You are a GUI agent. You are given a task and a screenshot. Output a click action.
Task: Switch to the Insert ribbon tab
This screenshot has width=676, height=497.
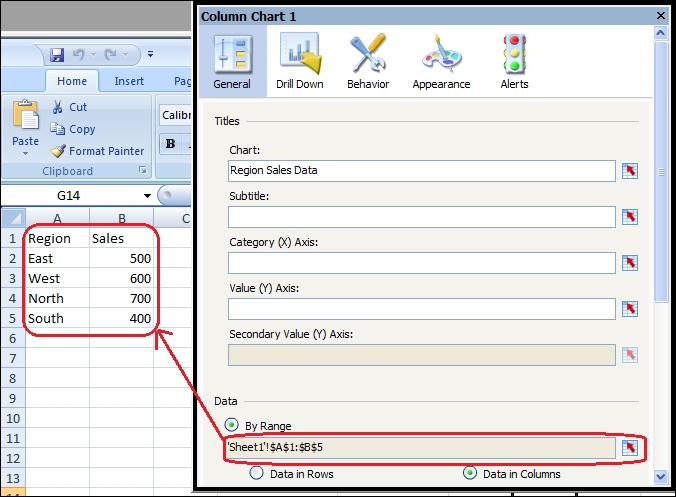tap(129, 82)
